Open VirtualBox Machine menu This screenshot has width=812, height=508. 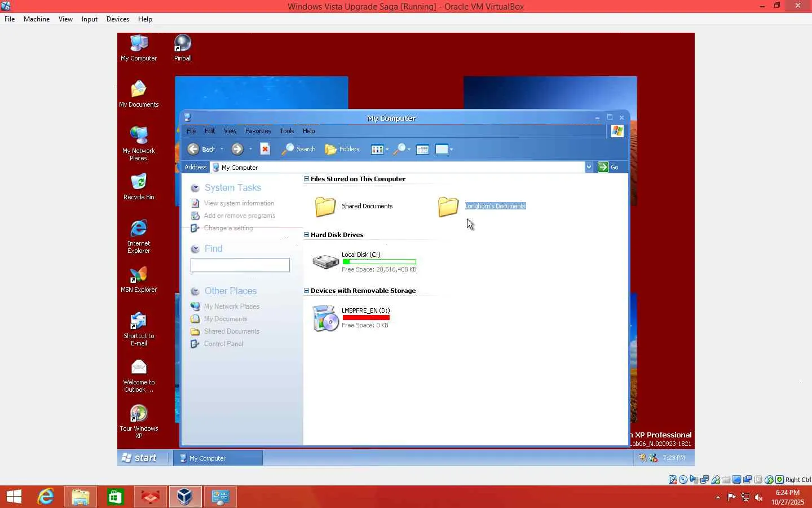coord(37,19)
